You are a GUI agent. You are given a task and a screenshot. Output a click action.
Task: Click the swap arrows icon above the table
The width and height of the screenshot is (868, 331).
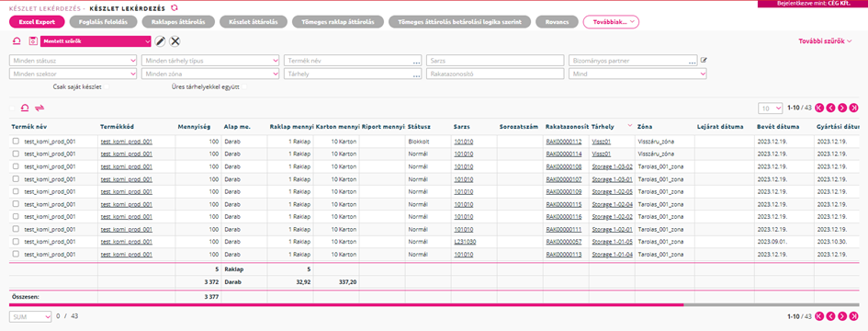tap(39, 108)
